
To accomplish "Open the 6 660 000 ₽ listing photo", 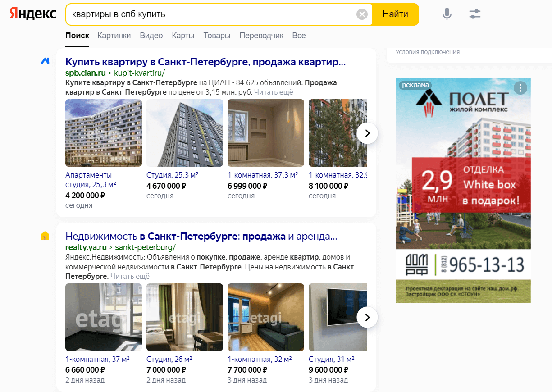I will pyautogui.click(x=104, y=317).
